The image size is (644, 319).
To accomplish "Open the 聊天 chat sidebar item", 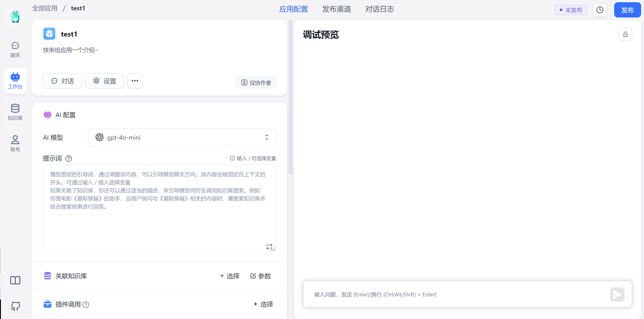I will coord(15,50).
